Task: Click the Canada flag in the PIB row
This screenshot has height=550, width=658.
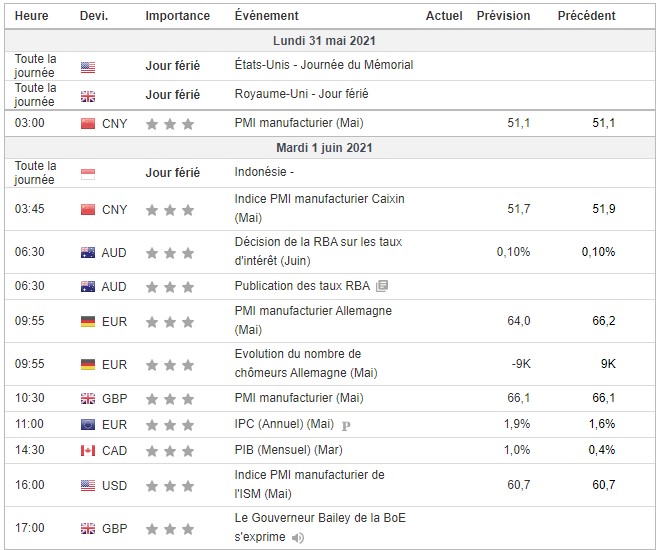Action: 88,451
